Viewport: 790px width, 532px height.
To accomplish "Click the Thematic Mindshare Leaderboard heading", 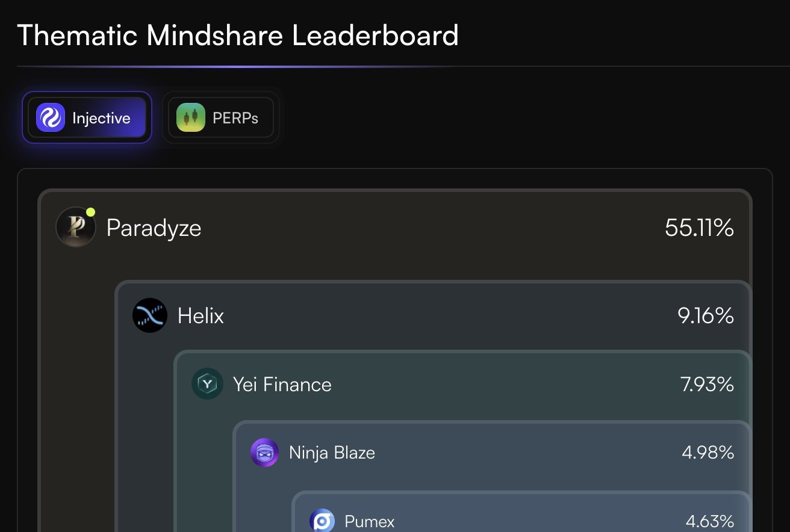I will click(238, 36).
